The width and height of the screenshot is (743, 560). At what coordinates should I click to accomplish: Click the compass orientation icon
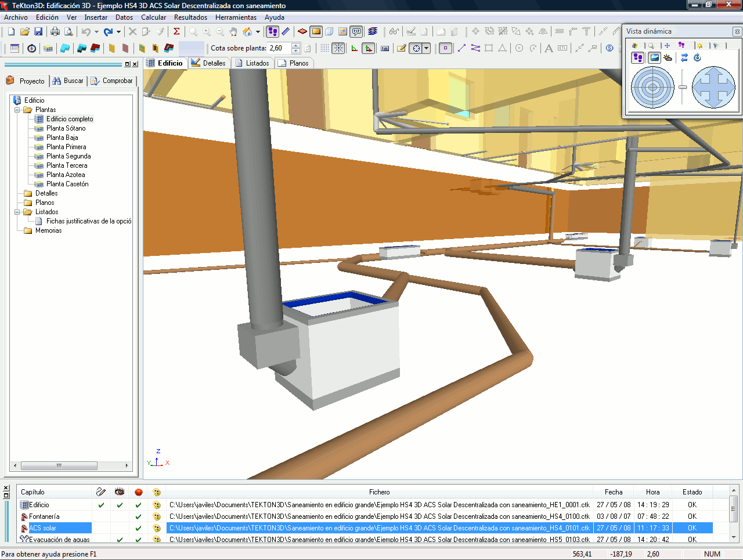click(32, 48)
